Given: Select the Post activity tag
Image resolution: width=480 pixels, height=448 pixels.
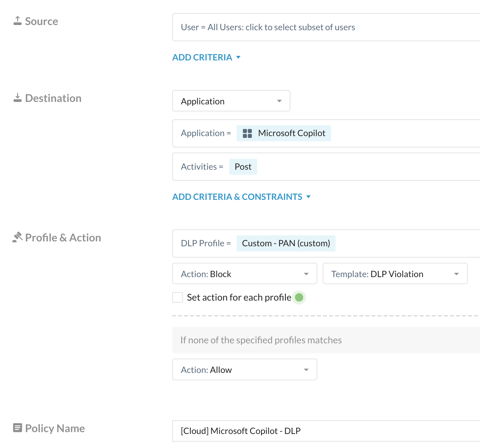Looking at the screenshot, I should (243, 167).
